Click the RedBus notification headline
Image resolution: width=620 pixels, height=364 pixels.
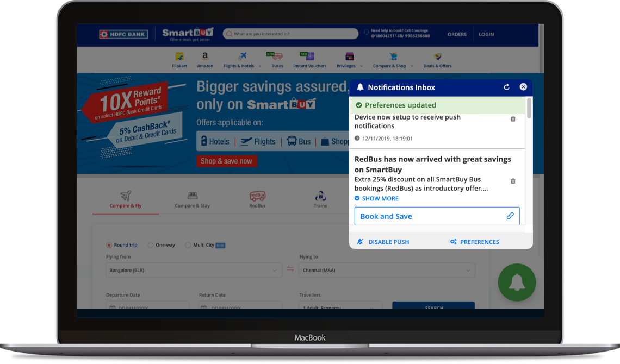click(x=433, y=164)
